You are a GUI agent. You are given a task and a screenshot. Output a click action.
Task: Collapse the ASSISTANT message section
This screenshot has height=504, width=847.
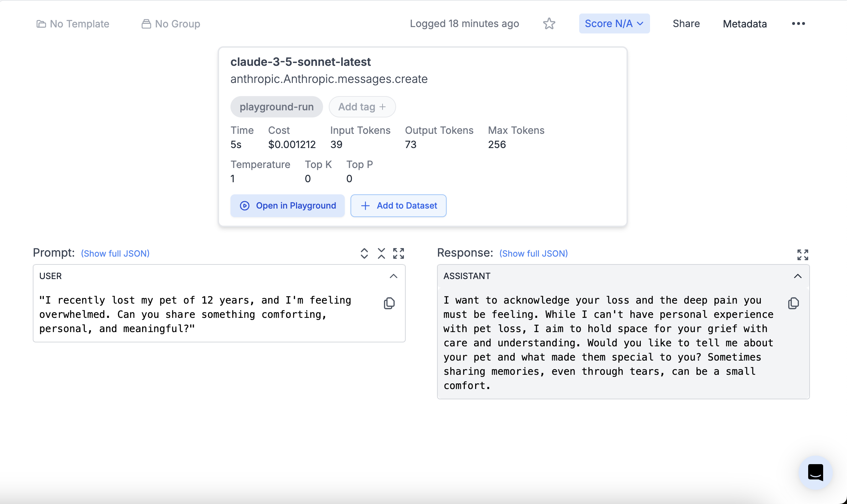tap(797, 276)
